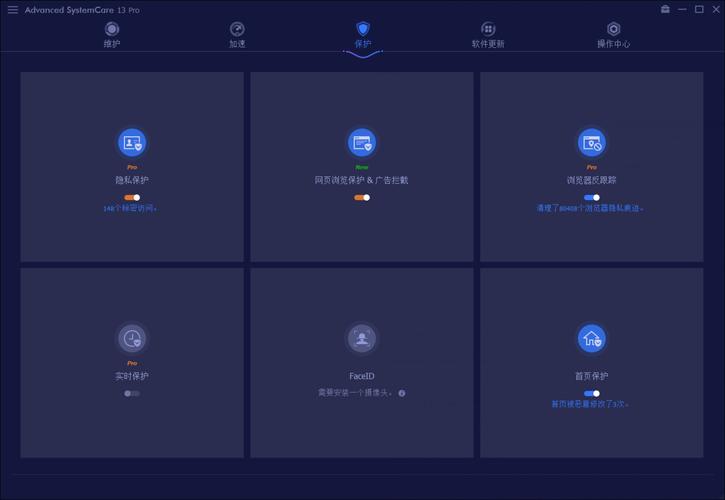Screen dimensions: 725x500
Task: Click the 操作中心 hexagon icon
Action: pyautogui.click(x=614, y=29)
